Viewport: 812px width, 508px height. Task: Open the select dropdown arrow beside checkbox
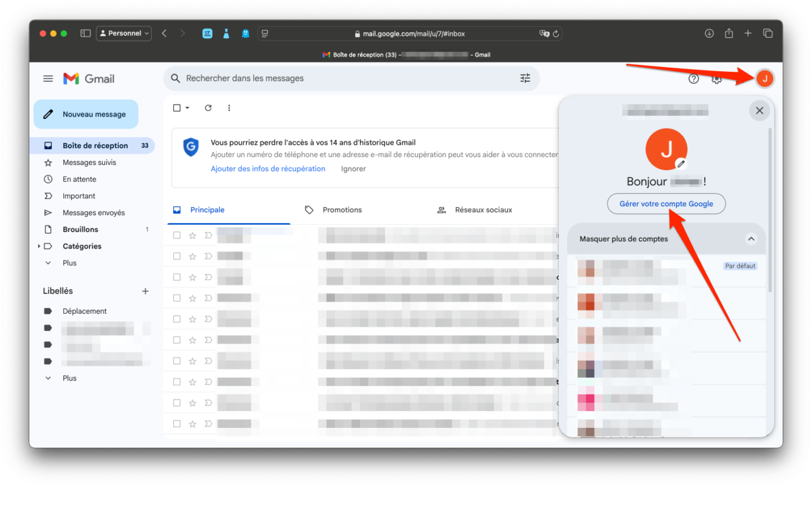(x=187, y=108)
